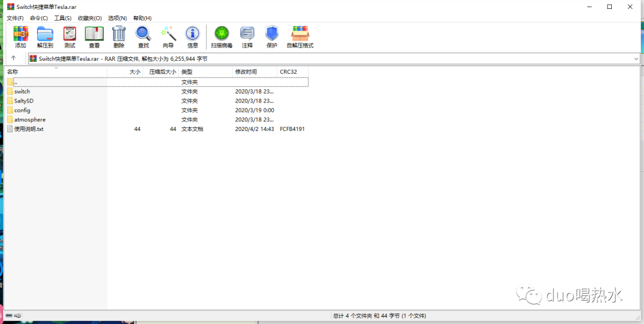Click CRC32 value FCFB4191
Screen dimensions: 644x324
(x=292, y=129)
